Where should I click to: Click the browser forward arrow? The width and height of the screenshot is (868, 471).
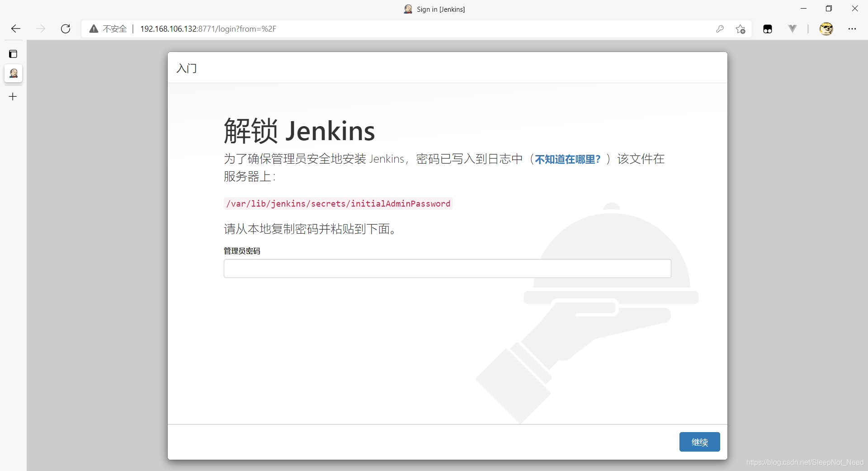(41, 29)
